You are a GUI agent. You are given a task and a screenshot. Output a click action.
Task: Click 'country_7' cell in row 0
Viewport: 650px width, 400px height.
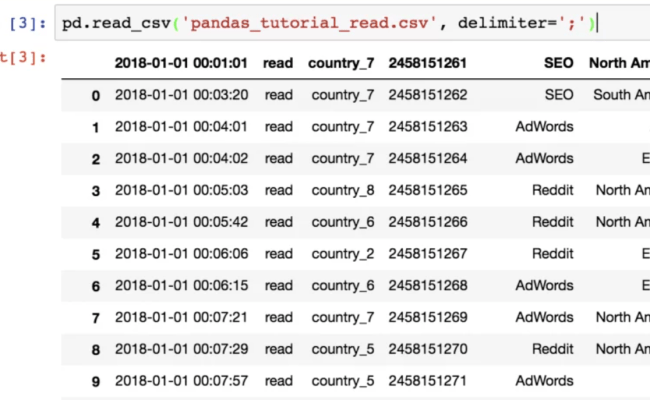point(343,95)
